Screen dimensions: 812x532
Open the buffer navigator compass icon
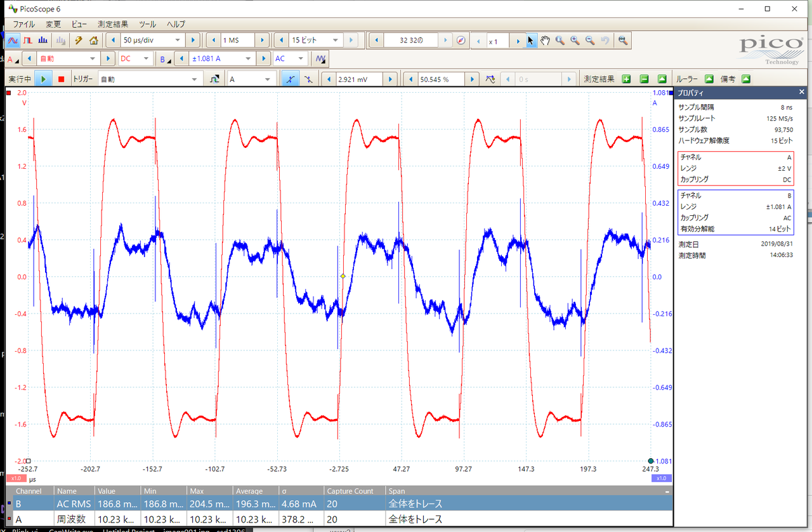pyautogui.click(x=461, y=40)
